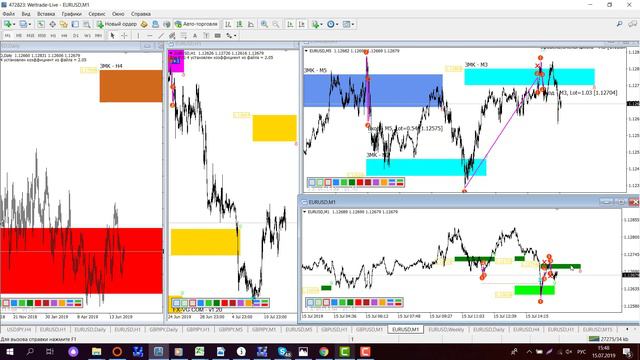Expand dropdown arrow beside periods clock

coord(337,24)
